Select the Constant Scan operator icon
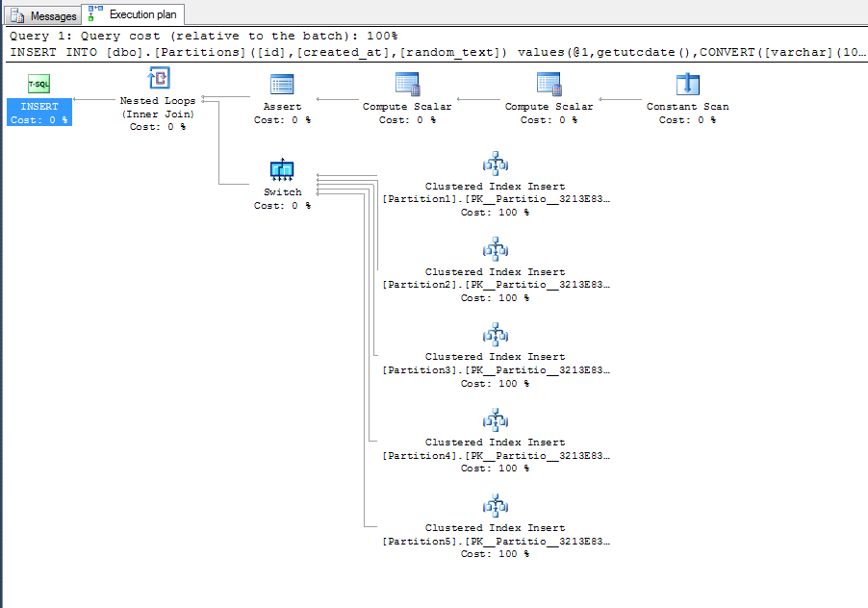Viewport: 868px width, 608px height. (x=687, y=84)
